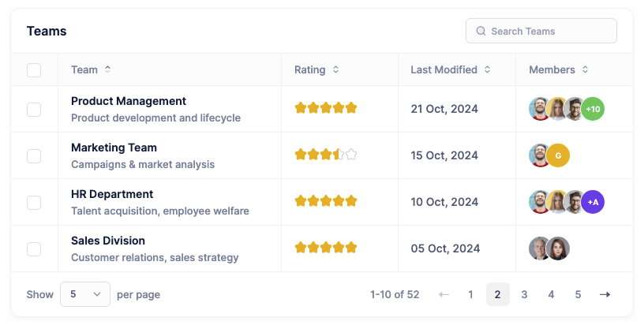Select the Sales Division row checkbox
Screen dimensions: 644x325
[34, 249]
